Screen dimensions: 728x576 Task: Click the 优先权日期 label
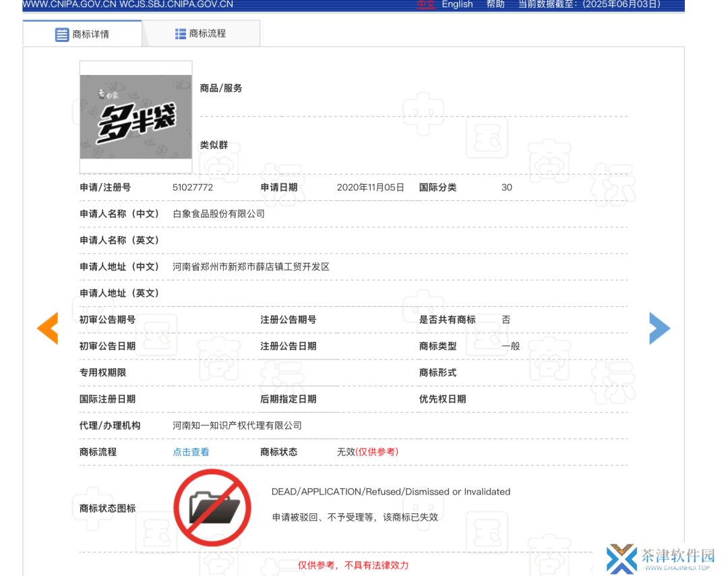[x=442, y=399]
